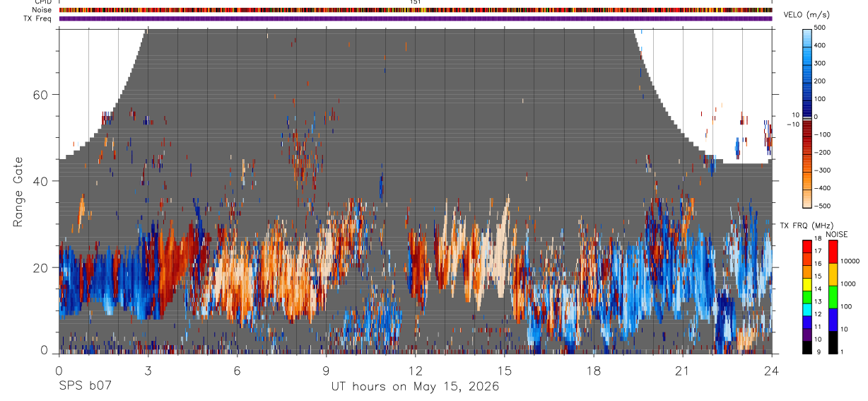
Task: Click the '18' UT hour tick label on the x-axis
Action: pos(593,371)
